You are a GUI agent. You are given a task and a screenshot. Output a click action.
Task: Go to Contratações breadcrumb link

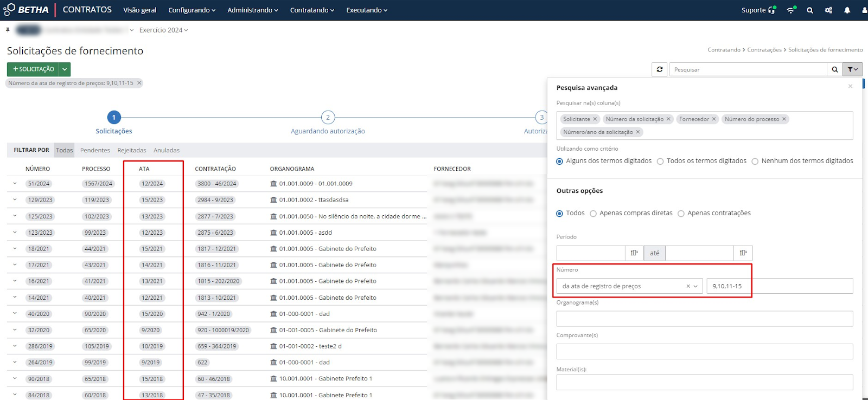(764, 50)
